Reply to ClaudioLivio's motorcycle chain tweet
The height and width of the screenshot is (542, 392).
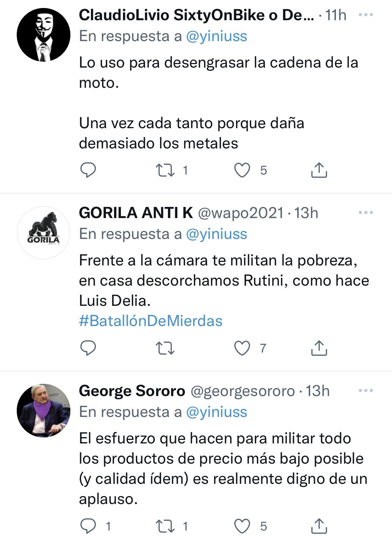coord(88,170)
